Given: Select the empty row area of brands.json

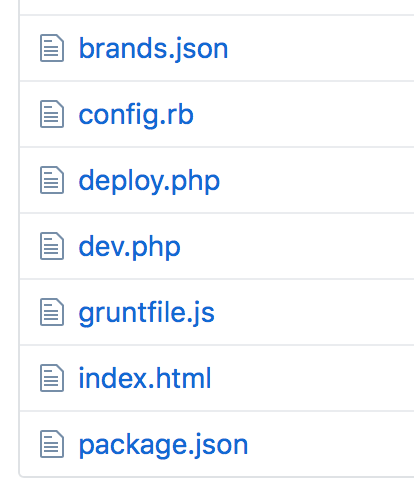Looking at the screenshot, I should click(x=320, y=48).
